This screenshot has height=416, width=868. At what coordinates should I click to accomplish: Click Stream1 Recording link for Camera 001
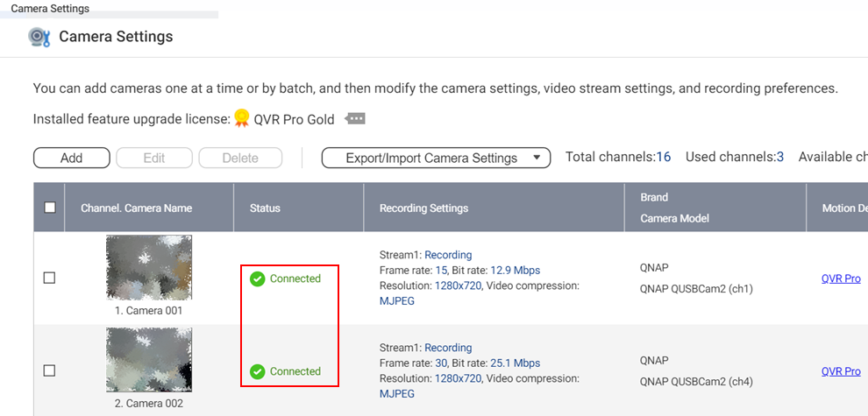pos(448,255)
